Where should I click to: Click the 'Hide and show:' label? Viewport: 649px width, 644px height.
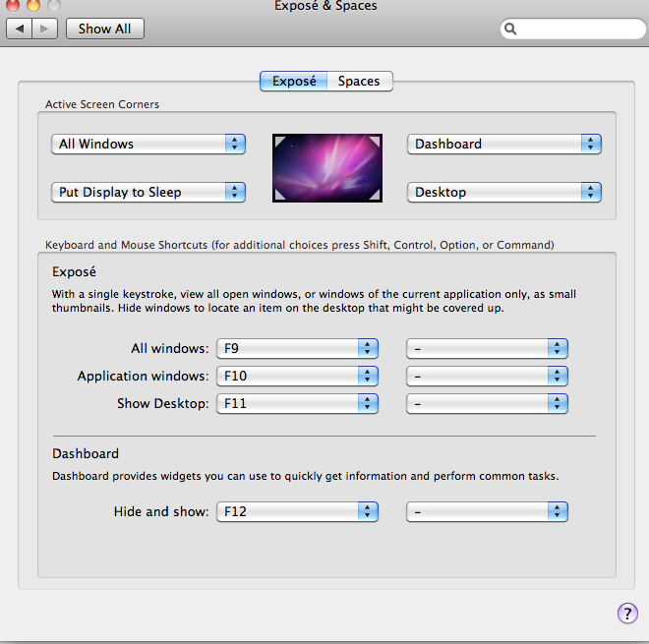(x=161, y=511)
